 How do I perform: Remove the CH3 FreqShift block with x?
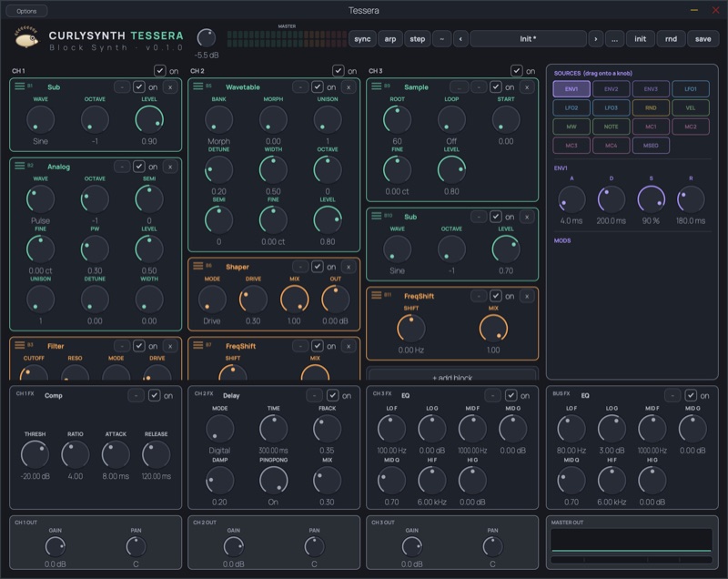527,296
